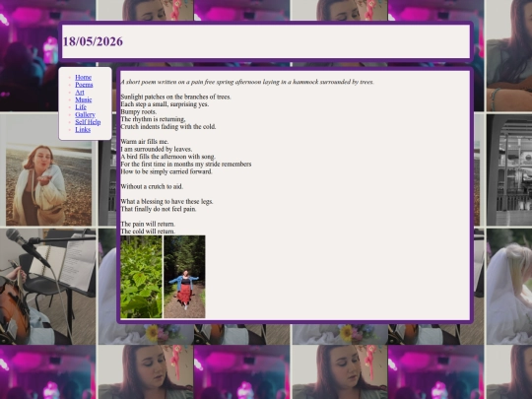
Task: Click the line "Crutch indents fading with the cold."
Action: [x=168, y=126]
